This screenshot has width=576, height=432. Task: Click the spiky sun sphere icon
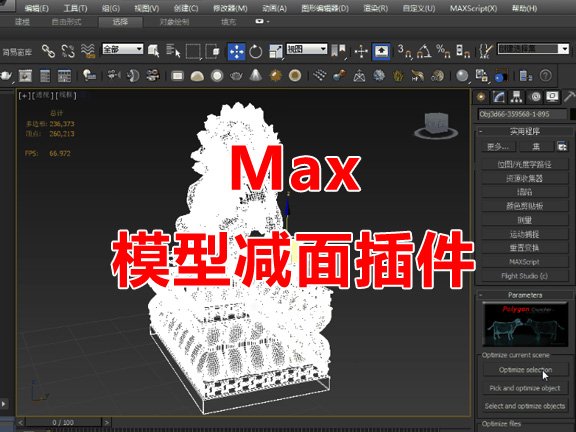[276, 76]
